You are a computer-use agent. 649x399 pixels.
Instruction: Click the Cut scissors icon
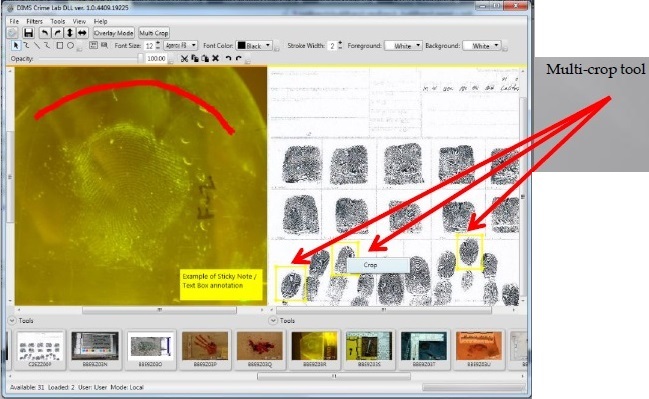tap(185, 58)
